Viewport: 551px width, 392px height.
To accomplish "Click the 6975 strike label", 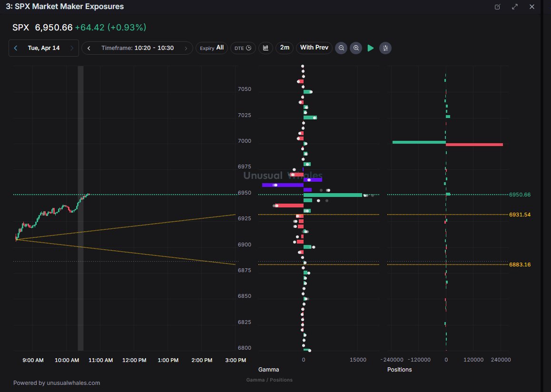I will (245, 167).
